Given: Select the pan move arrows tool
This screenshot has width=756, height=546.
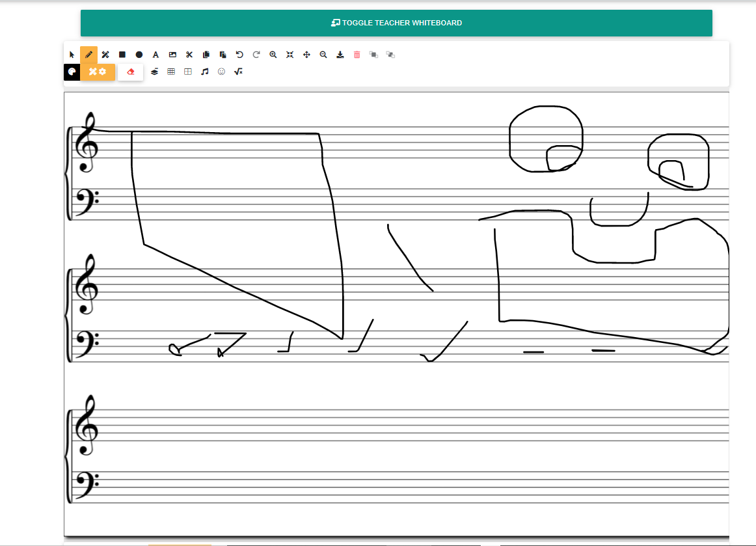Looking at the screenshot, I should point(306,55).
